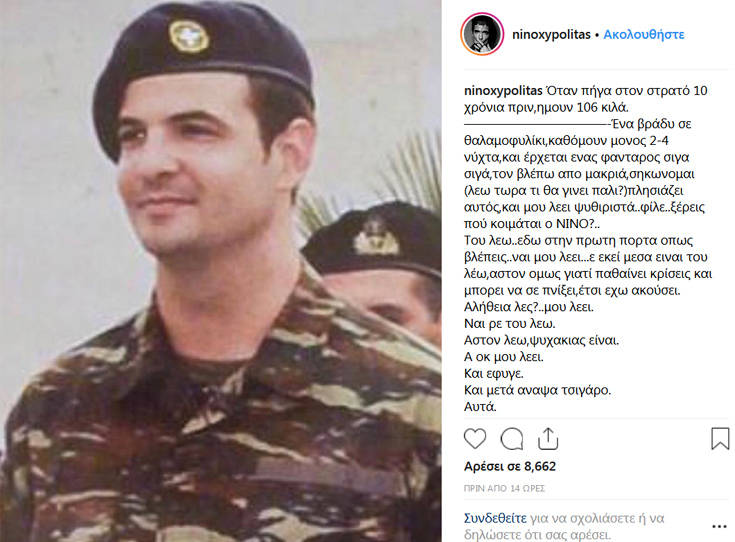Follow the account via Ακολουθήστε
This screenshot has width=735, height=542.
644,35
